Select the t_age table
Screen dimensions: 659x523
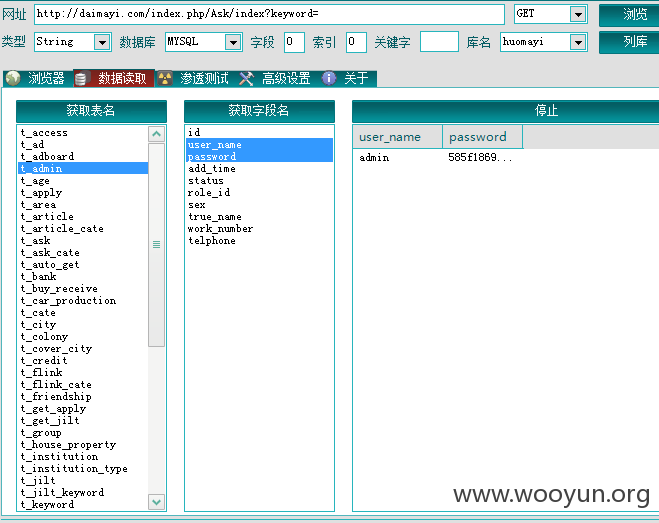pos(83,181)
